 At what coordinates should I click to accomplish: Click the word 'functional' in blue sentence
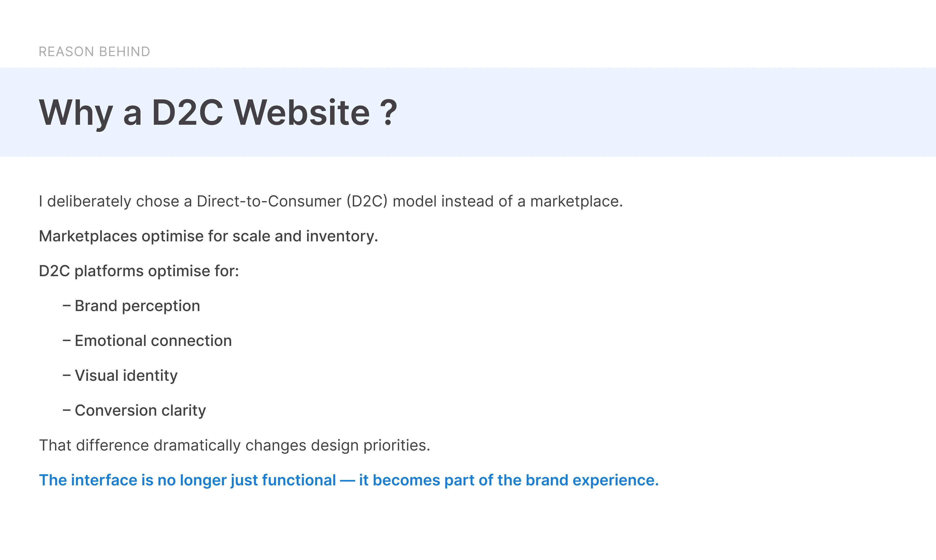[299, 480]
